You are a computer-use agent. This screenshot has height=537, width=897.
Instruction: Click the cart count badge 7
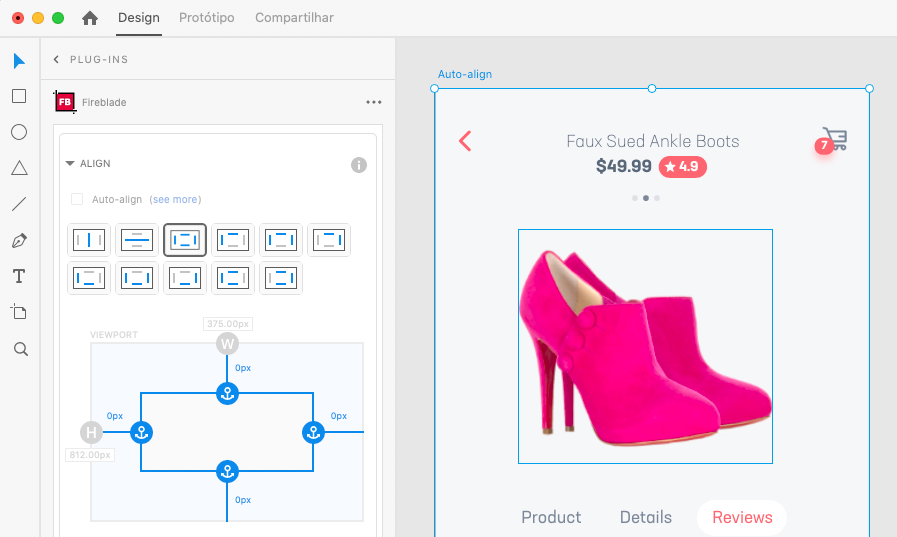pyautogui.click(x=824, y=145)
